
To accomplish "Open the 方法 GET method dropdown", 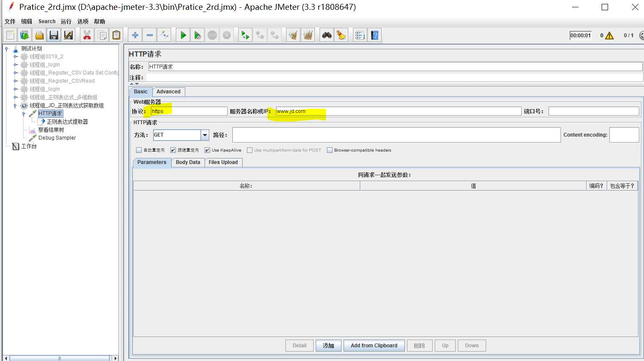I will 205,135.
